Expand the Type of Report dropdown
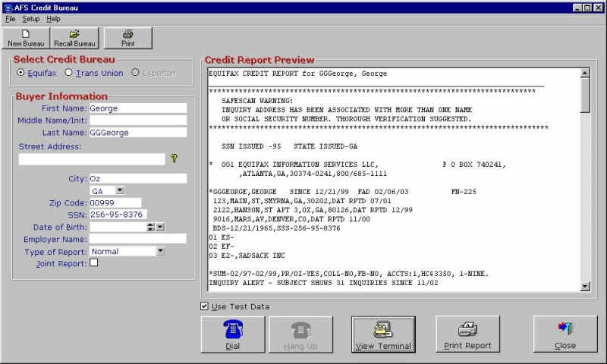Image resolution: width=607 pixels, height=364 pixels. (x=160, y=251)
